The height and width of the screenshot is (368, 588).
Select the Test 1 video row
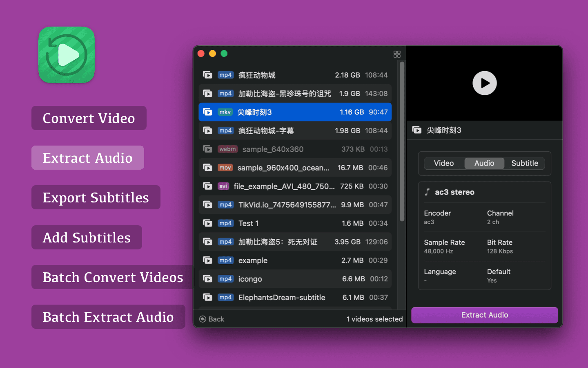295,223
